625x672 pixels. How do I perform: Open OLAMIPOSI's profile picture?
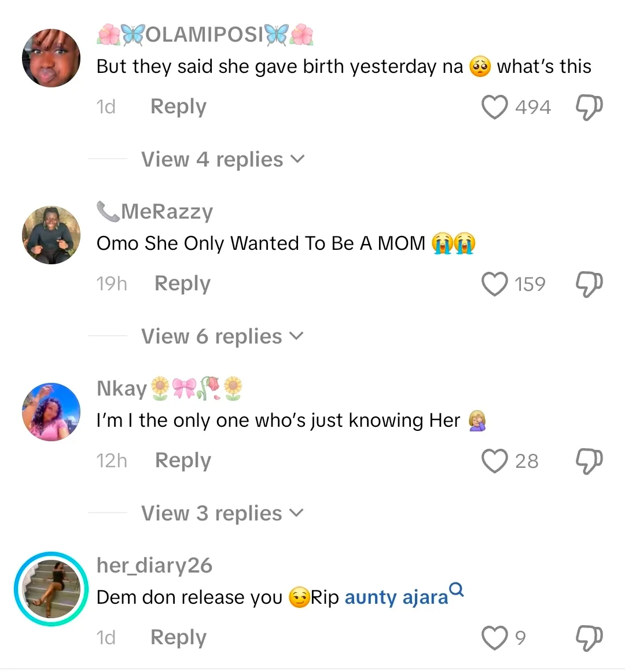tap(51, 58)
